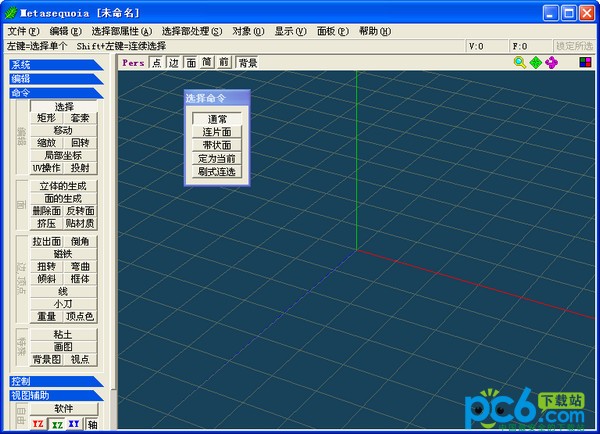Open the 文件(F) menu
The height and width of the screenshot is (434, 600).
click(23, 31)
